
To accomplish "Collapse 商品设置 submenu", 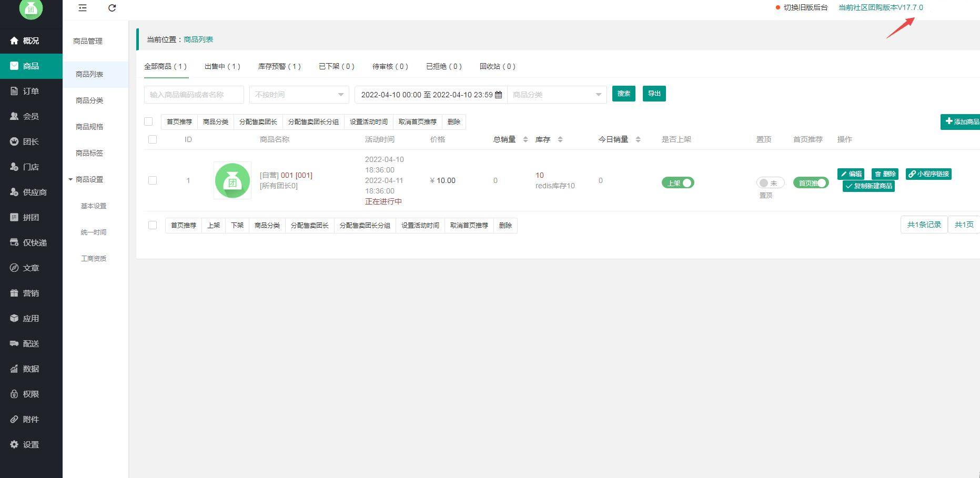I will [89, 179].
